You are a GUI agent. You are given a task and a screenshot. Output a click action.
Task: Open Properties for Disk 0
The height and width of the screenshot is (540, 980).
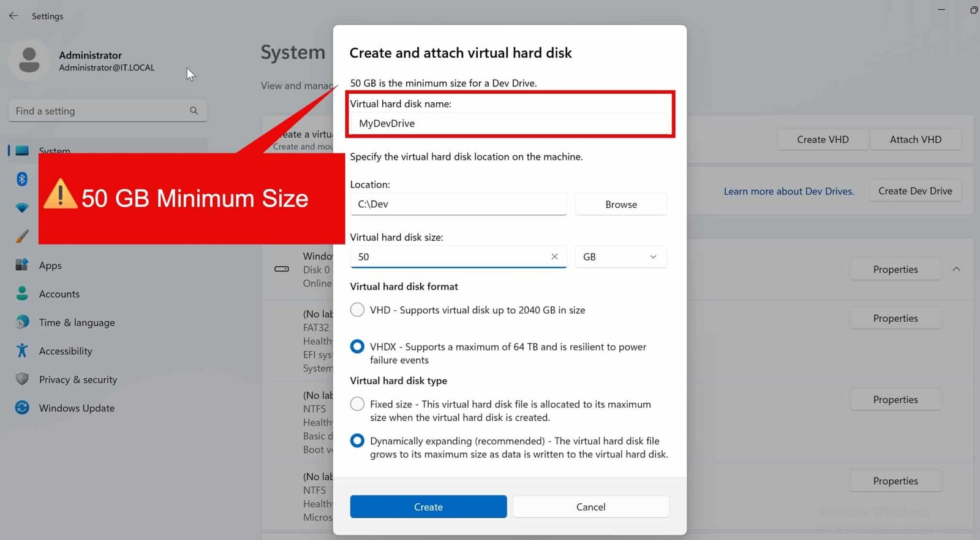(895, 269)
